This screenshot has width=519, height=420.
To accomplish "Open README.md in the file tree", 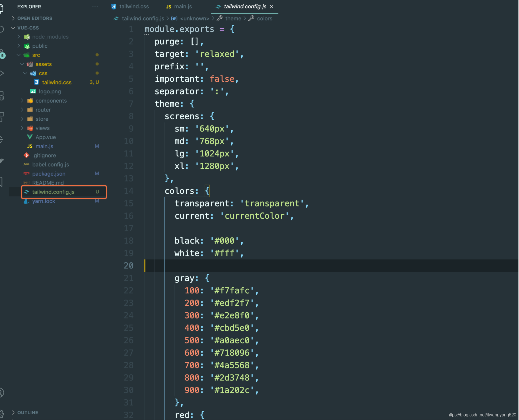I will click(x=48, y=183).
